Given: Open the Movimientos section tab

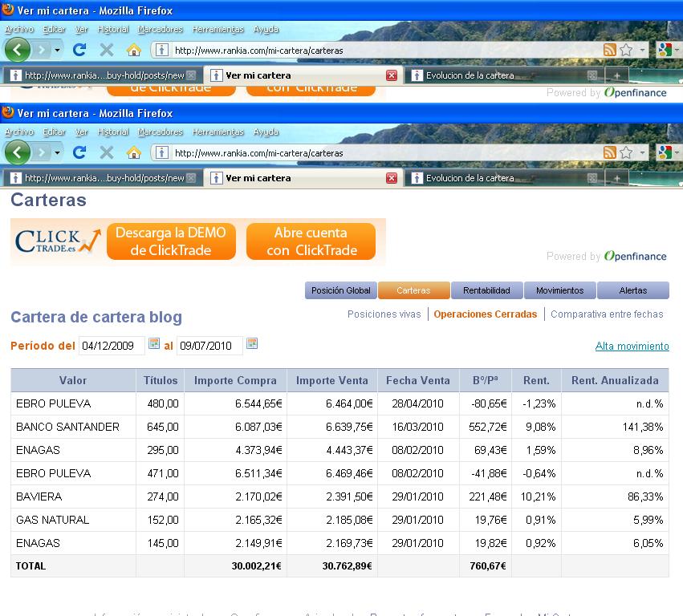Looking at the screenshot, I should point(559,290).
